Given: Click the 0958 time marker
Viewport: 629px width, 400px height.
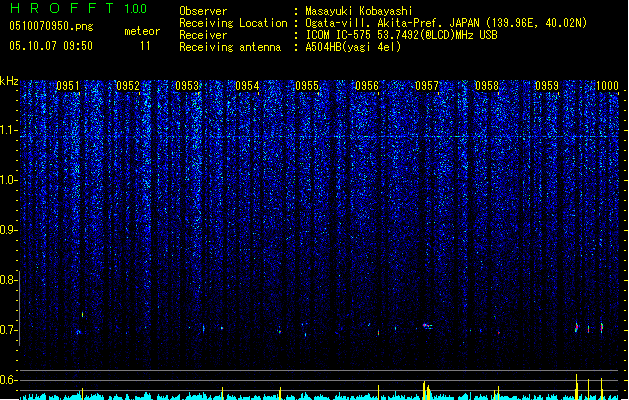Looking at the screenshot, I should (487, 86).
